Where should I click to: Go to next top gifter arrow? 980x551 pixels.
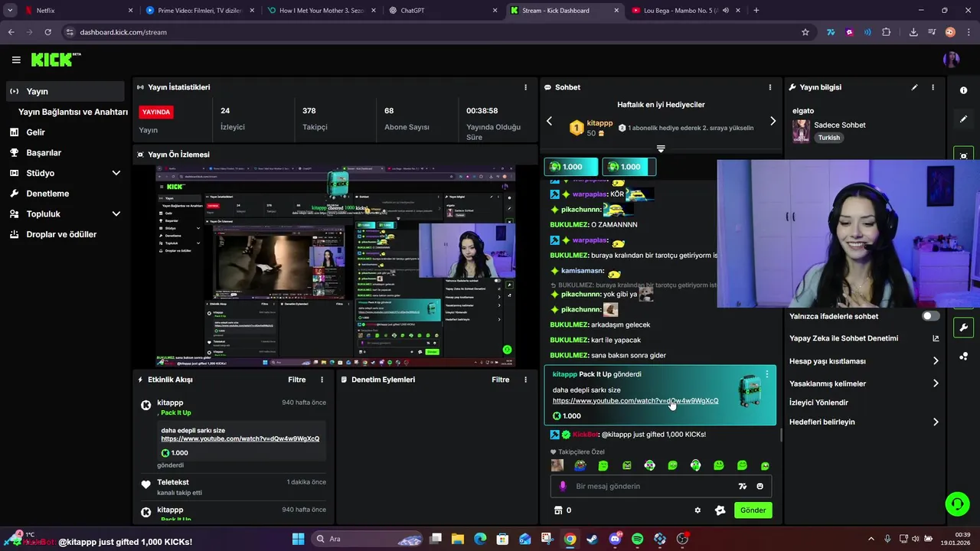[x=773, y=121]
